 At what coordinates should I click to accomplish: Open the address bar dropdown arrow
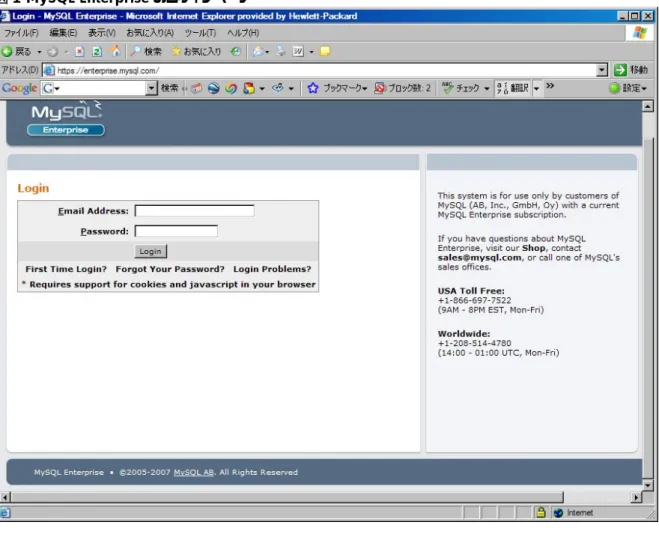pos(602,70)
